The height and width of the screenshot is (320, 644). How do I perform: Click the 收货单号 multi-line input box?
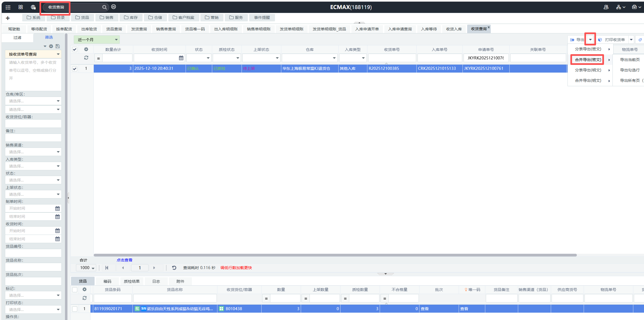pyautogui.click(x=33, y=74)
